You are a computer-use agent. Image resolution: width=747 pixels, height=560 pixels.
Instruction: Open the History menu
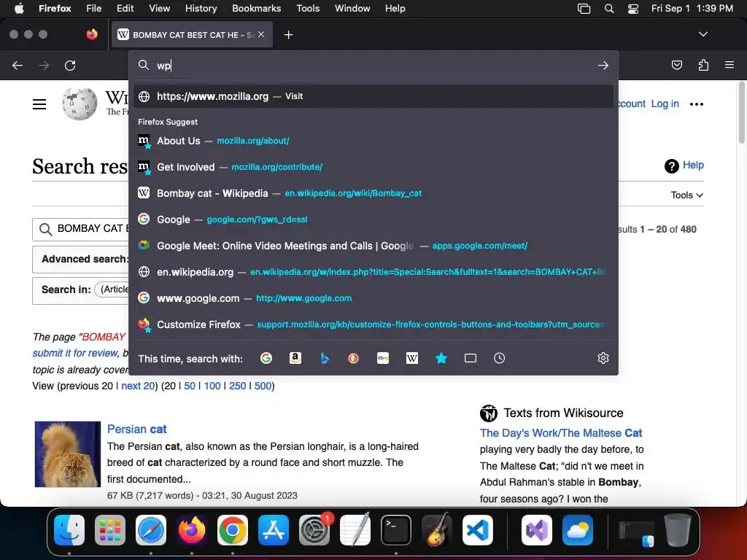click(201, 8)
